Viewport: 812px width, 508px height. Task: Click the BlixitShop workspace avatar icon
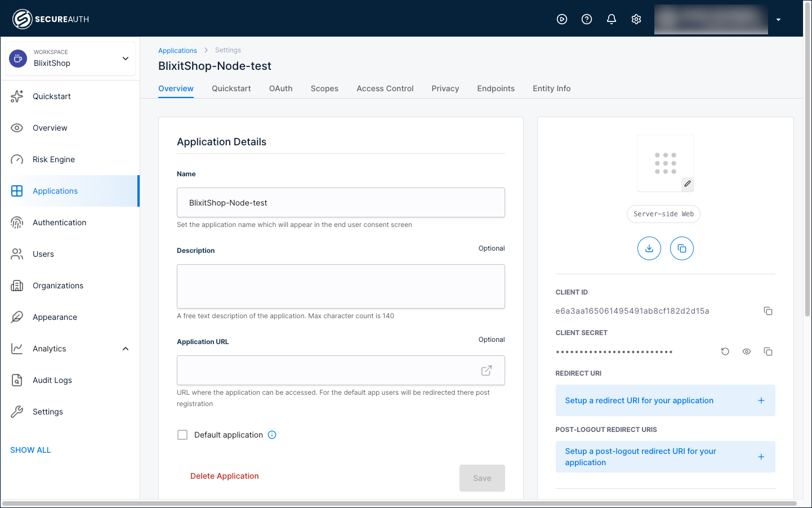tap(18, 58)
